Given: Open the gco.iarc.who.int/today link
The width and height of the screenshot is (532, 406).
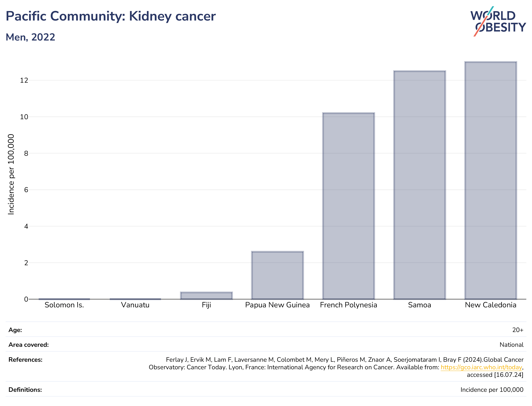Looking at the screenshot, I should tap(481, 367).
